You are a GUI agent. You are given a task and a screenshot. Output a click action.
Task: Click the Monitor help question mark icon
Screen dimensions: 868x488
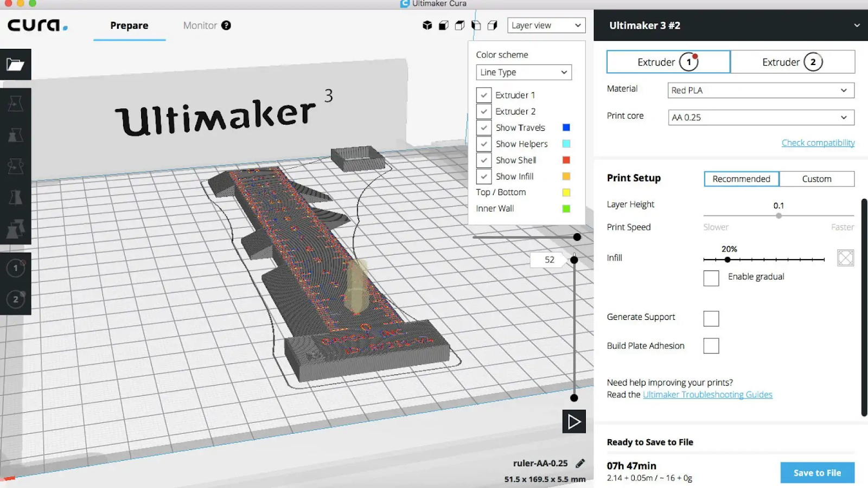coord(226,25)
